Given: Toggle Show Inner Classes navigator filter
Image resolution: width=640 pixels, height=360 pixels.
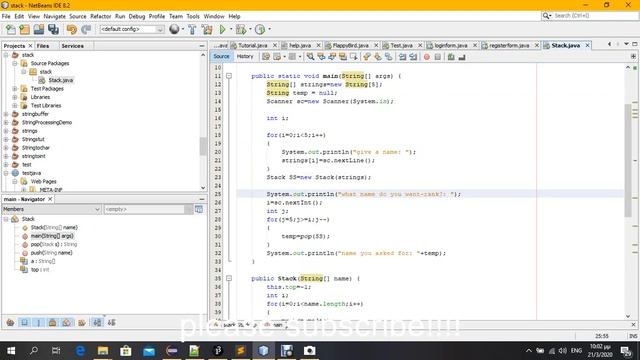Looking at the screenshot, I should point(66,322).
